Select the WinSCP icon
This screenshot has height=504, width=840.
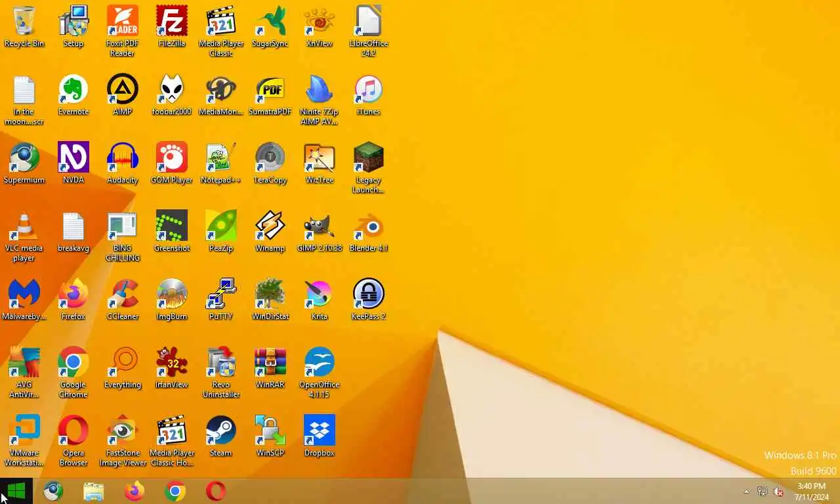[270, 430]
